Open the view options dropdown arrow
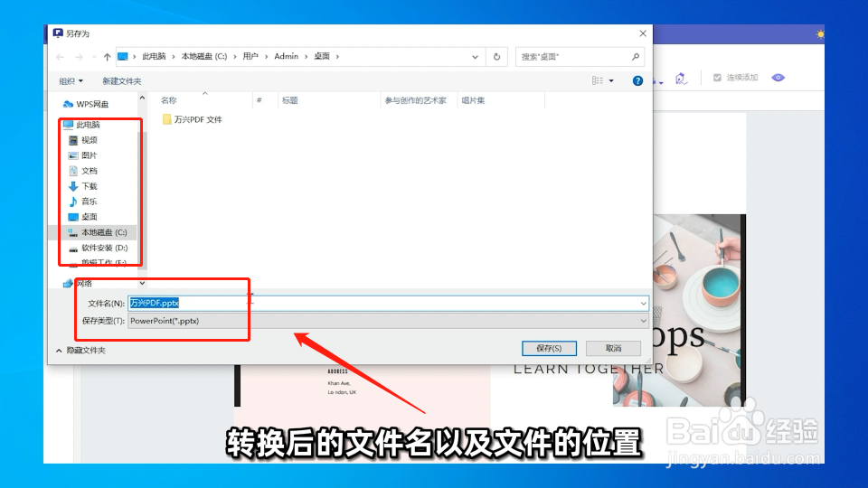The image size is (868, 488). [x=611, y=80]
